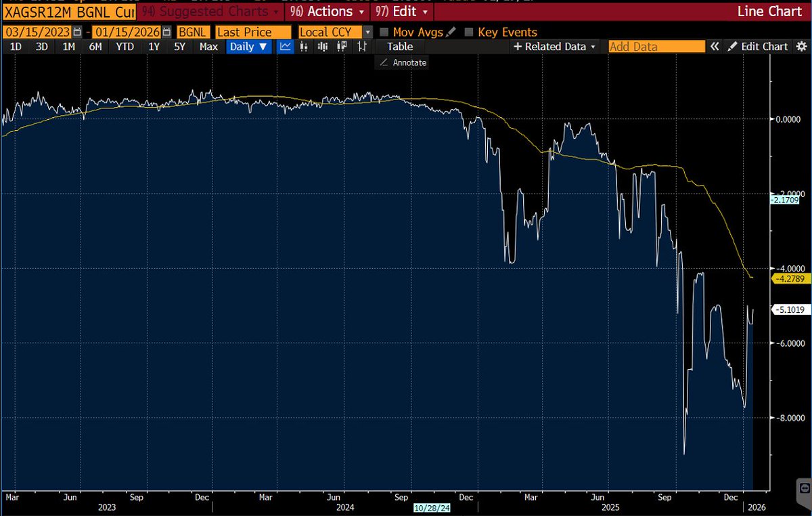Image resolution: width=812 pixels, height=516 pixels.
Task: Click the Edit Chart button
Action: click(758, 47)
